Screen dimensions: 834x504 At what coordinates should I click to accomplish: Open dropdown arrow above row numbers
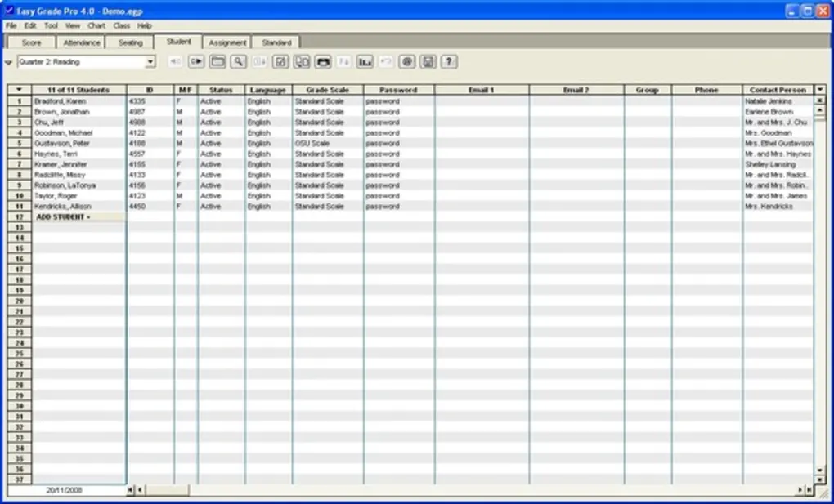tap(19, 90)
